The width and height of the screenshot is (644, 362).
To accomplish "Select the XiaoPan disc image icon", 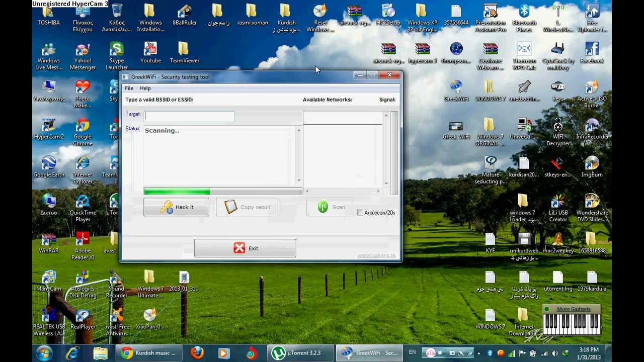I will (150, 319).
